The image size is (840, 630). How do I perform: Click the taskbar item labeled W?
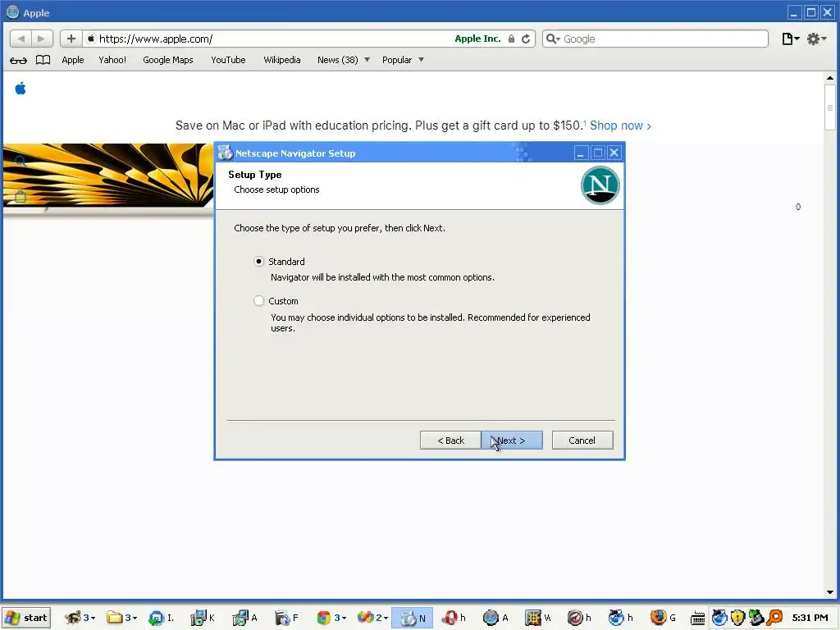pyautogui.click(x=537, y=618)
